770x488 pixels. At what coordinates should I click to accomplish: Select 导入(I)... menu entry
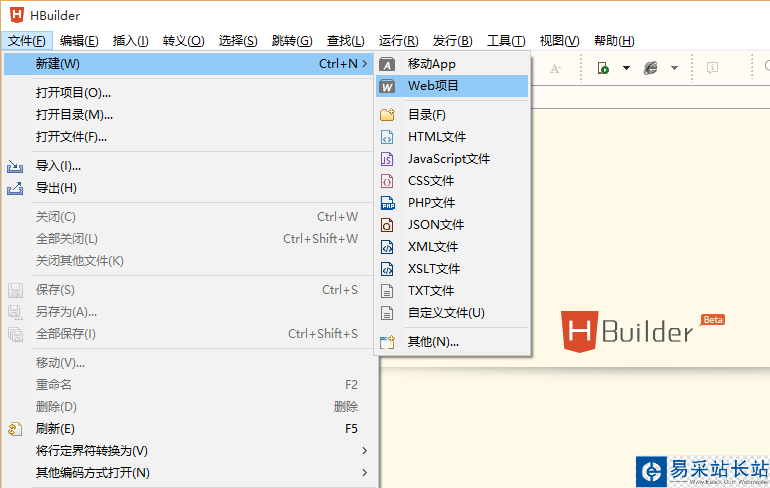(x=189, y=166)
